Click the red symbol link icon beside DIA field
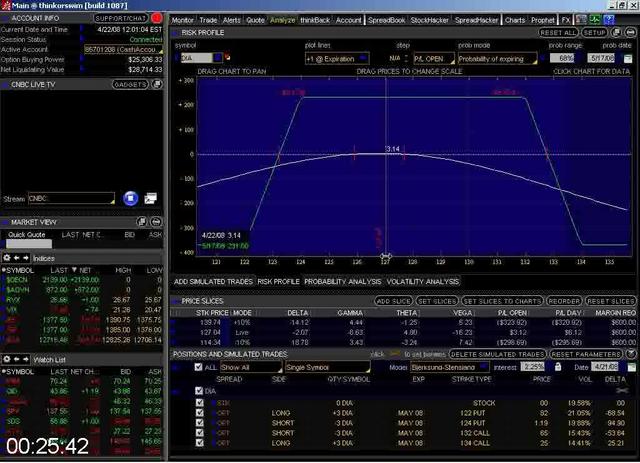640x463 pixels. (x=227, y=57)
